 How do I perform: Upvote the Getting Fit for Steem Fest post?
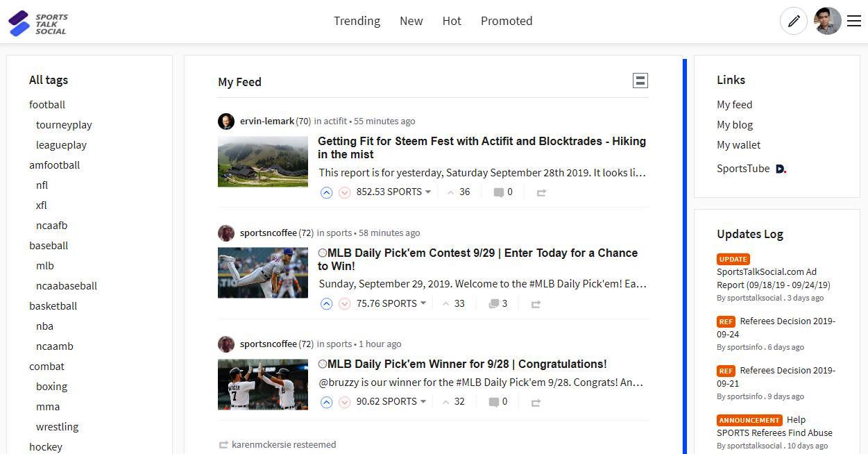click(327, 192)
